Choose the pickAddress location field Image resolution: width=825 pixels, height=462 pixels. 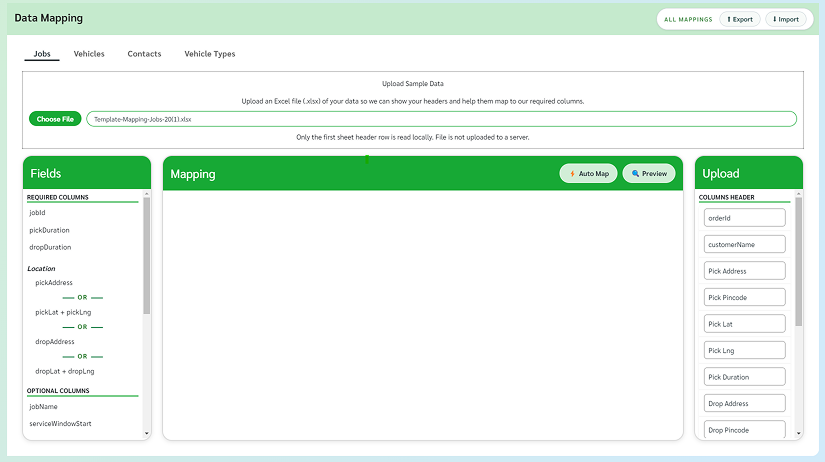click(54, 283)
